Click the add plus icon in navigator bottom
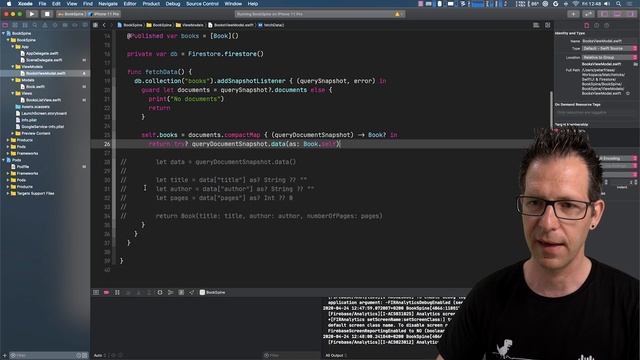 coord(4,356)
